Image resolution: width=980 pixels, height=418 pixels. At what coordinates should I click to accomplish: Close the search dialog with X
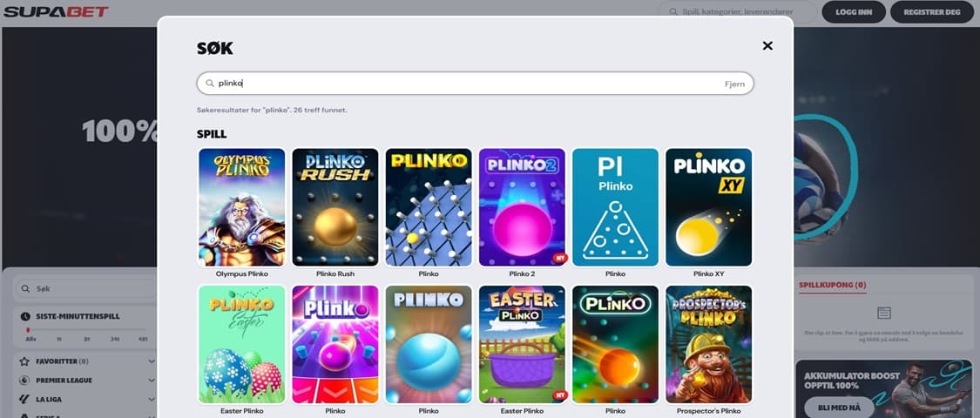click(x=767, y=45)
